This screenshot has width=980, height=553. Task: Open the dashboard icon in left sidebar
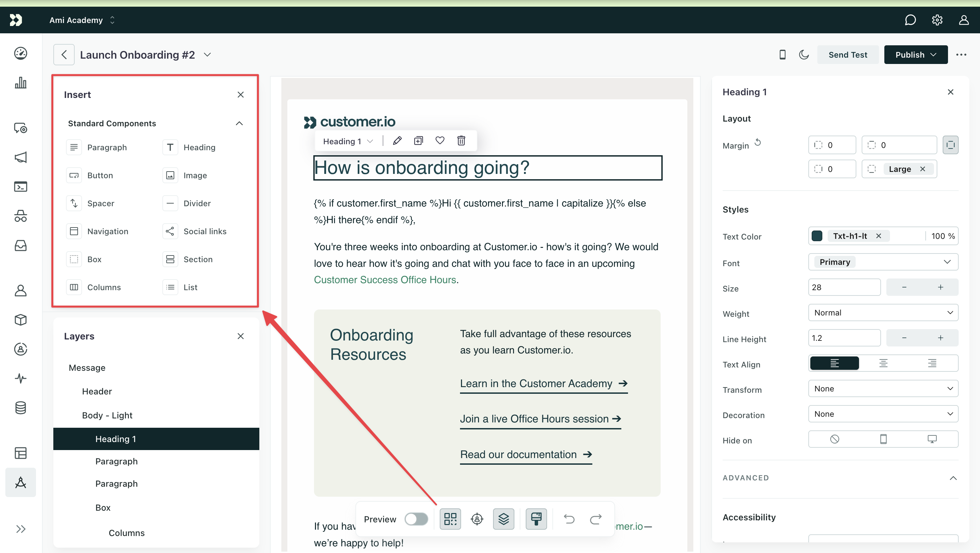(21, 53)
